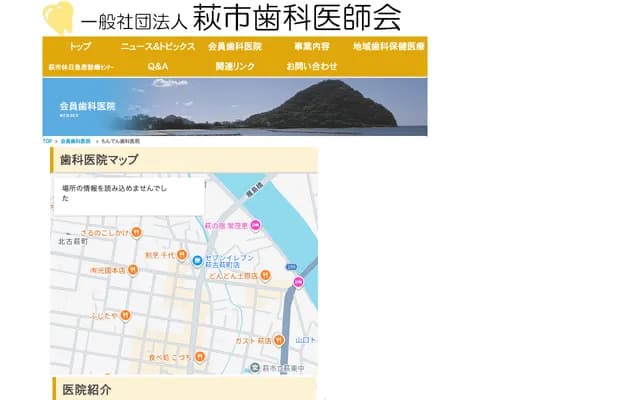
Task: Open the 関連リンク menu item
Action: pyautogui.click(x=235, y=66)
